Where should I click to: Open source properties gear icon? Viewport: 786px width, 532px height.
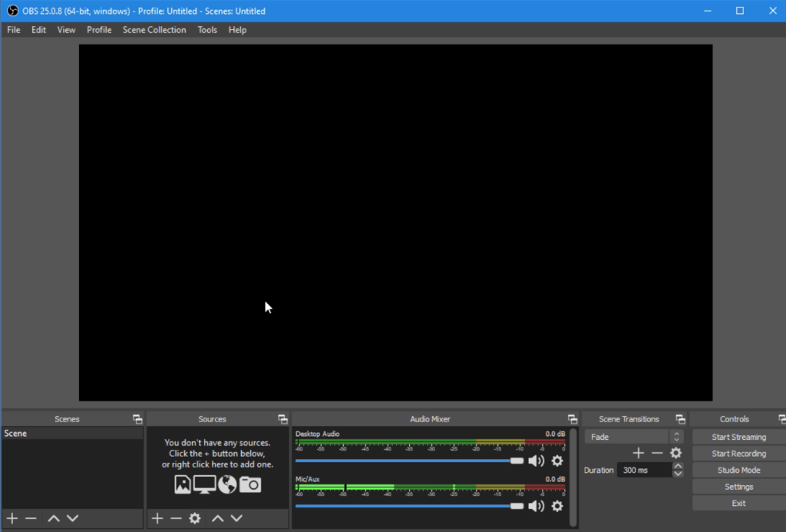pyautogui.click(x=195, y=518)
